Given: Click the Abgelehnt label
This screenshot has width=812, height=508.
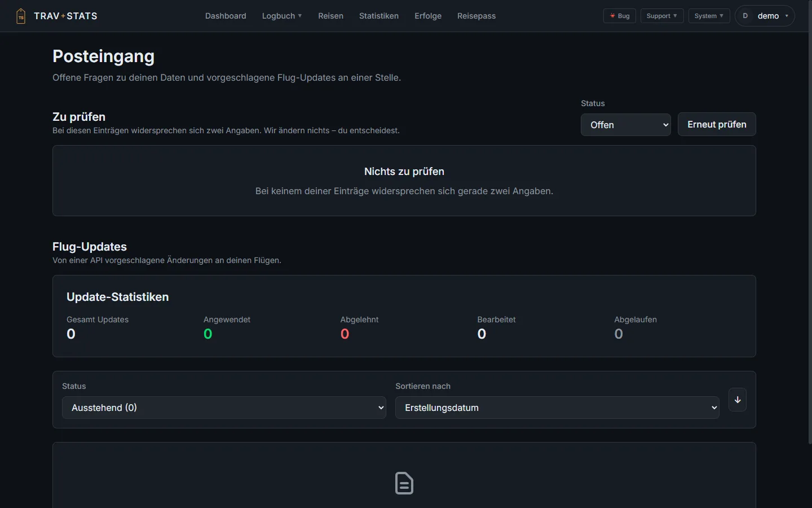Looking at the screenshot, I should pos(359,319).
